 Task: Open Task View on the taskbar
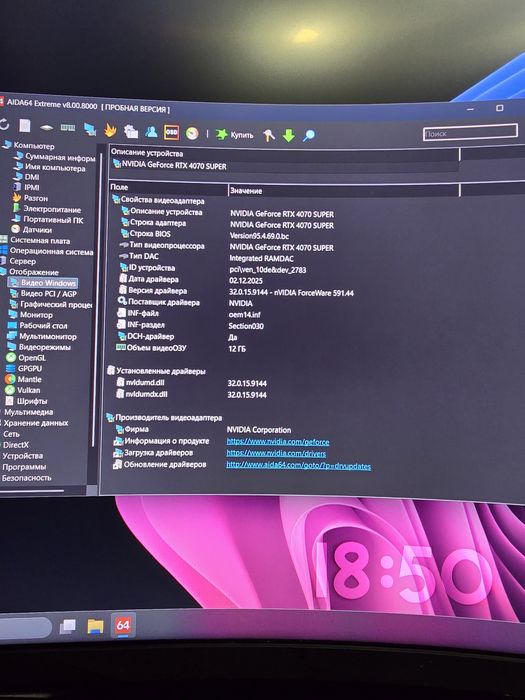(x=67, y=626)
